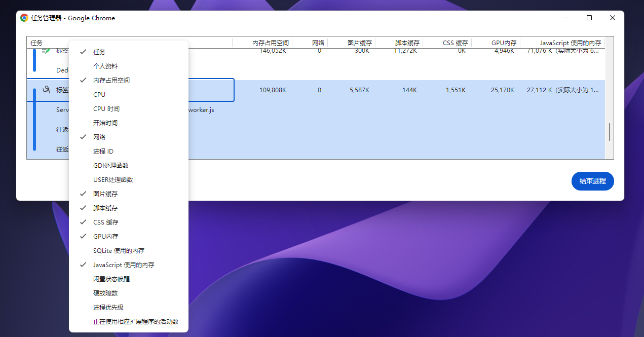This screenshot has width=644, height=337.
Task: Click the task list vertical scrollbar thumb
Action: 610,132
